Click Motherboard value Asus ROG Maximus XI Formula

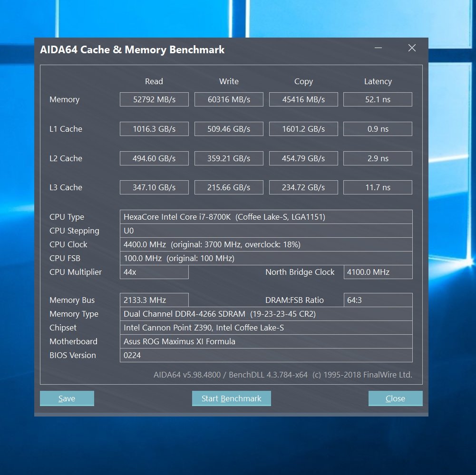click(x=266, y=341)
